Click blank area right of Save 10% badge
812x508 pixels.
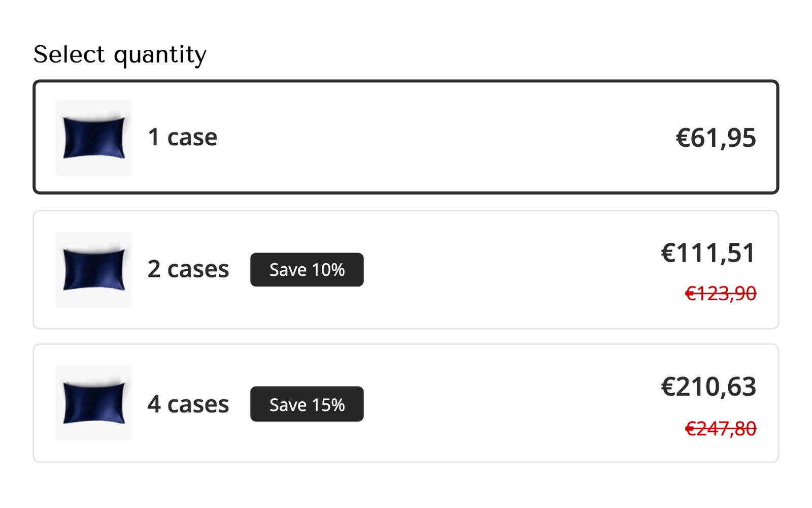[507, 270]
